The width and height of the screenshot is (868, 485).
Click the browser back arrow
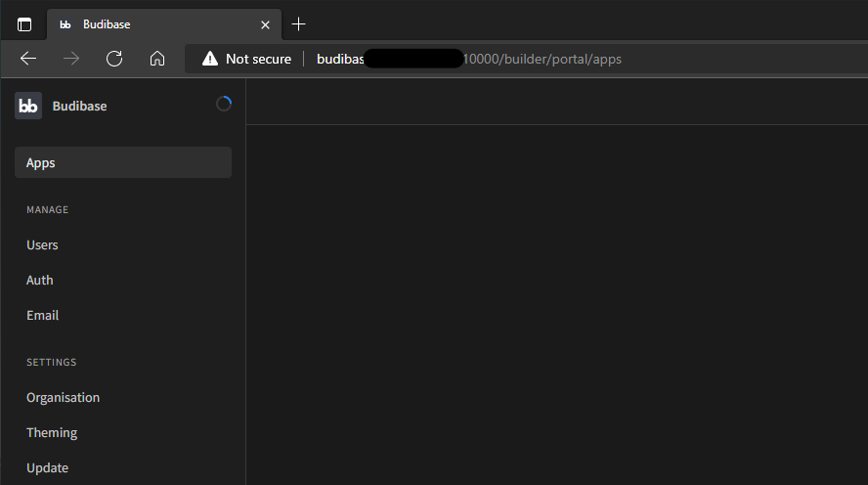click(28, 59)
